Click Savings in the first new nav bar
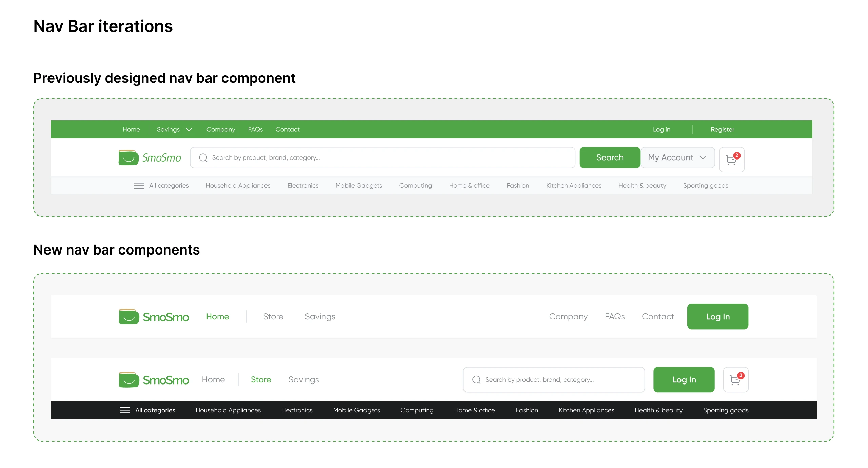The width and height of the screenshot is (868, 468). click(320, 317)
